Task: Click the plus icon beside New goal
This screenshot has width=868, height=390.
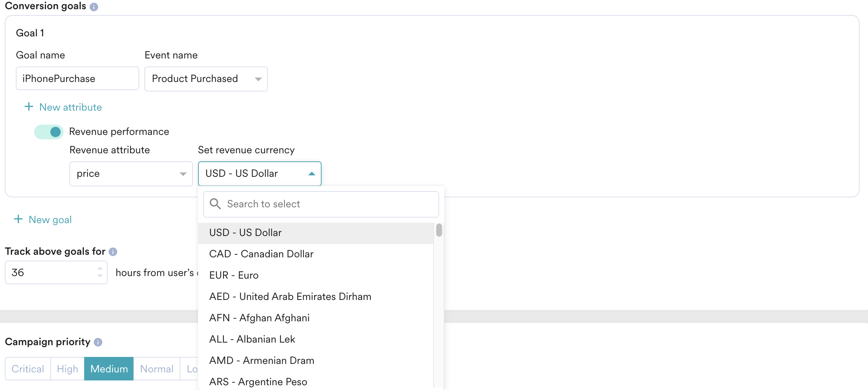Action: point(18,219)
